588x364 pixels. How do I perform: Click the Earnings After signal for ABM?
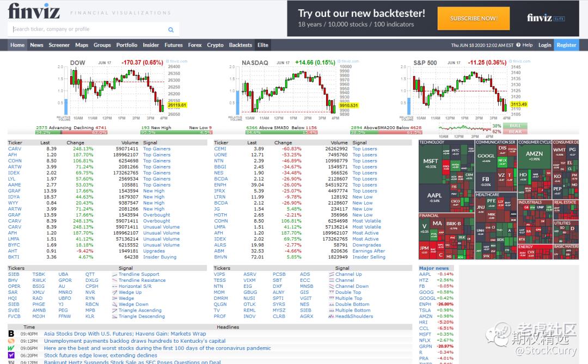pos(369,251)
